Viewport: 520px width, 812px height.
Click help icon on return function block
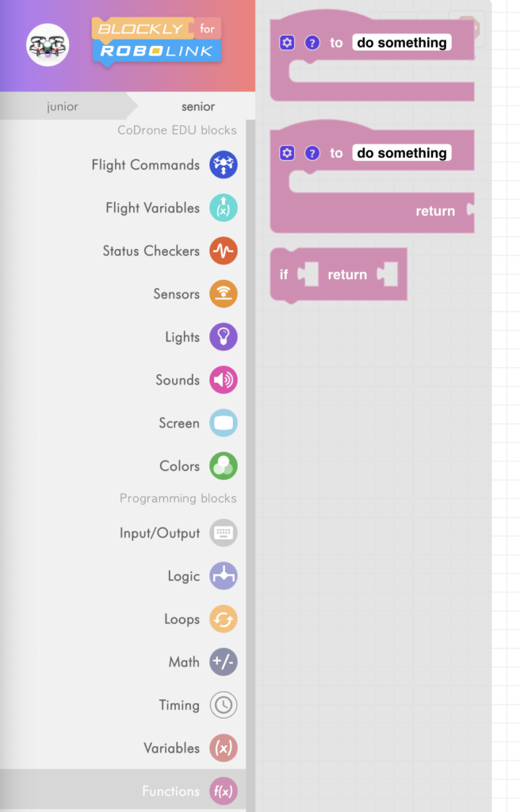(x=312, y=153)
